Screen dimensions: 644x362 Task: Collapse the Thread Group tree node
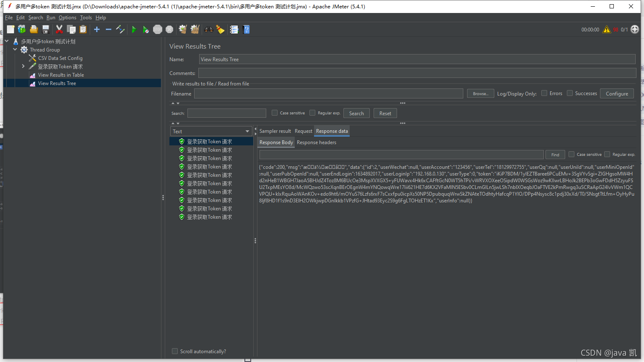click(x=15, y=49)
